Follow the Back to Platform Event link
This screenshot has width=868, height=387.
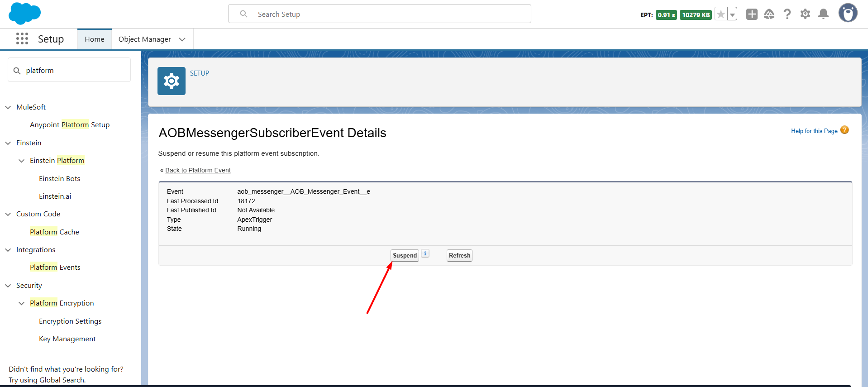[198, 170]
